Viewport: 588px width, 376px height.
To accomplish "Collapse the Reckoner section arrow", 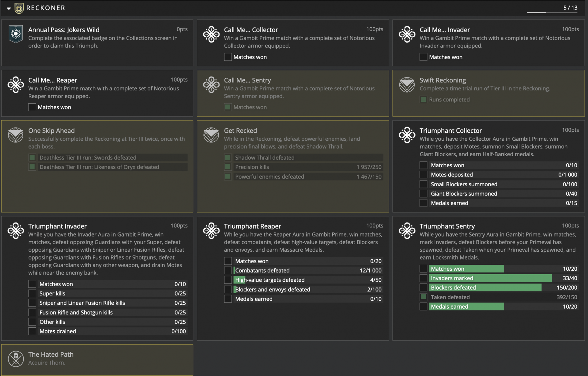I will [x=9, y=8].
